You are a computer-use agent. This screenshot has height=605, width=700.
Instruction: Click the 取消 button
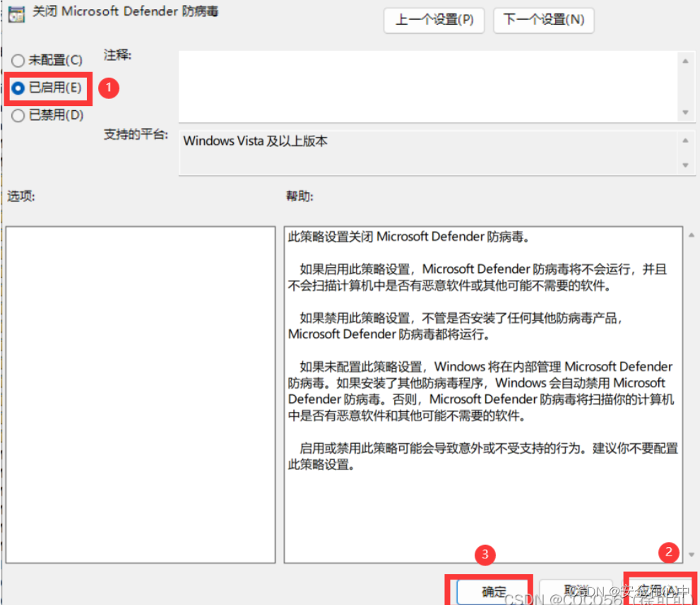[x=576, y=592]
